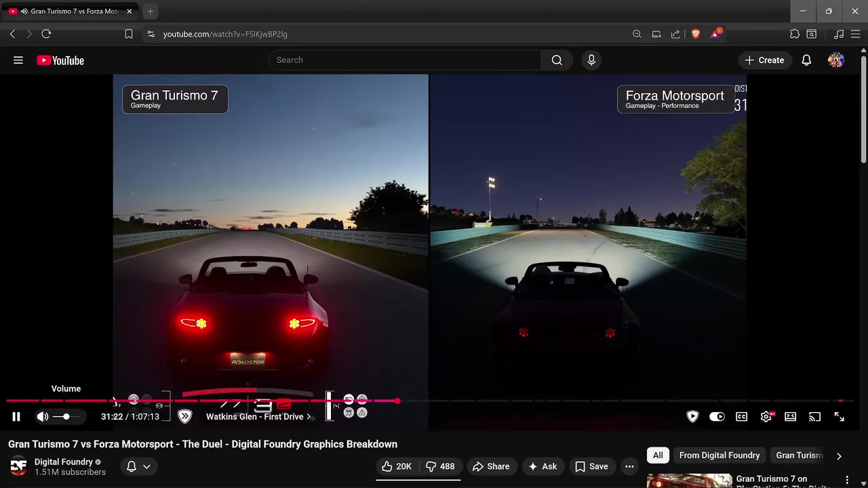Go forward in browser

coord(29,34)
